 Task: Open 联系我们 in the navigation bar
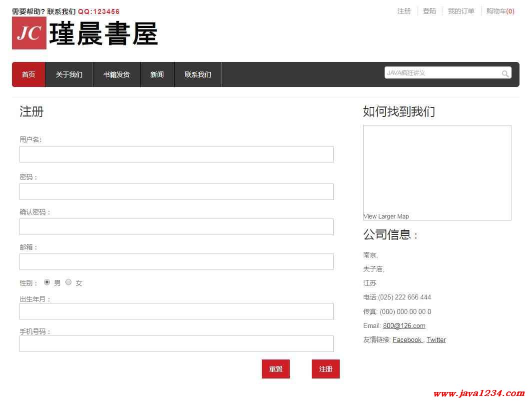pyautogui.click(x=198, y=74)
